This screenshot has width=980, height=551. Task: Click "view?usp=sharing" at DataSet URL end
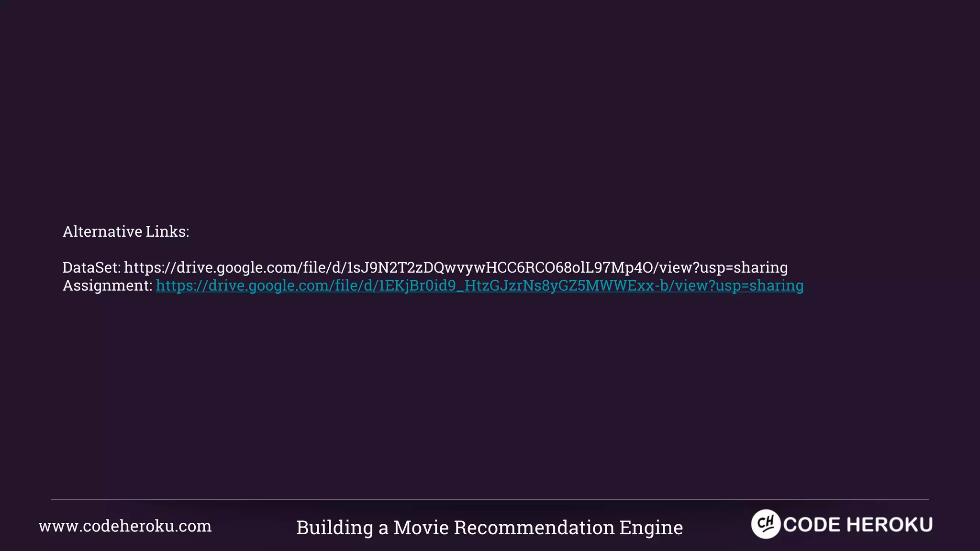pos(723,267)
